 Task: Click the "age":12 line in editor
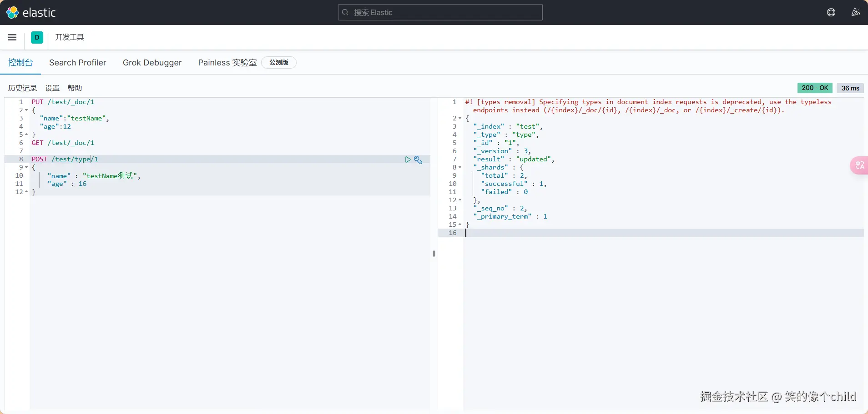pos(55,127)
